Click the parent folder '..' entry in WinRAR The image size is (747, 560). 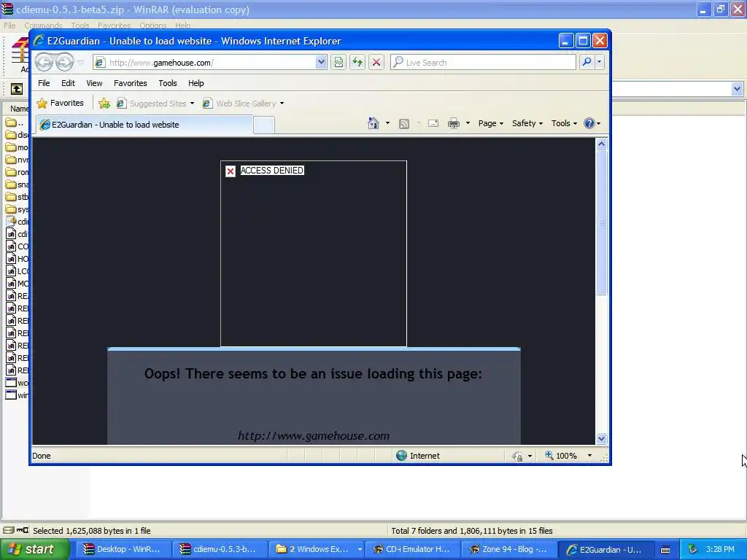(15, 122)
